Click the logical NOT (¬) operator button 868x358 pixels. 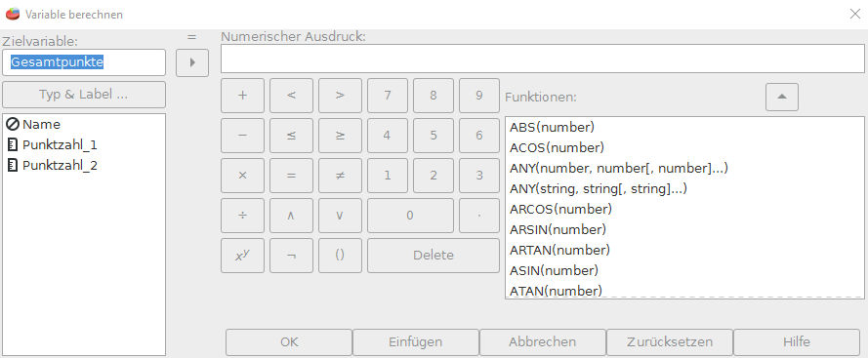click(x=291, y=255)
